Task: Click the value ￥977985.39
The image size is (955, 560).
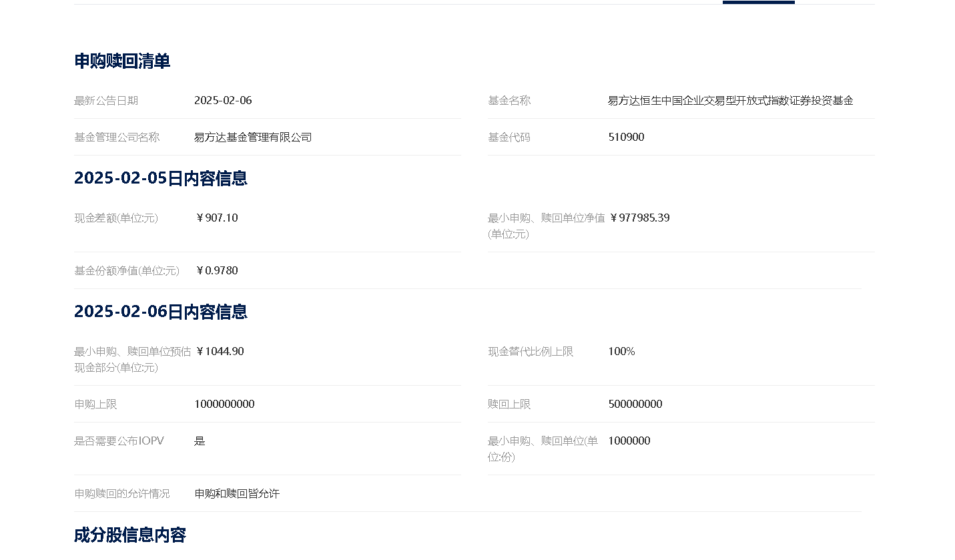Action: coord(639,218)
